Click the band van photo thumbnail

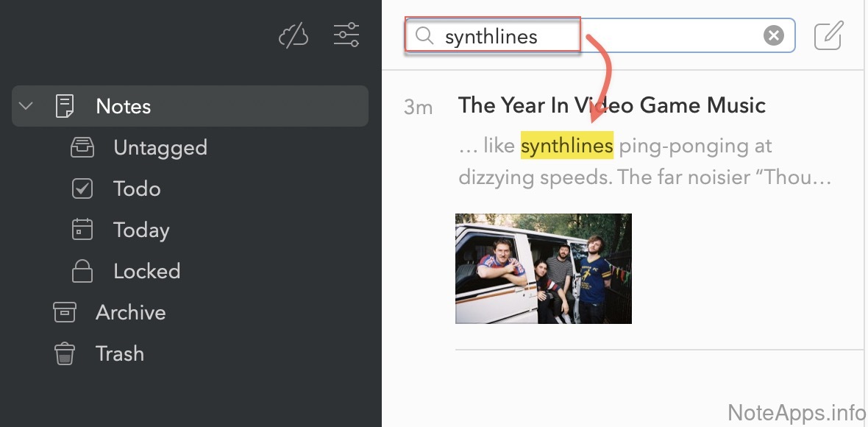click(544, 269)
